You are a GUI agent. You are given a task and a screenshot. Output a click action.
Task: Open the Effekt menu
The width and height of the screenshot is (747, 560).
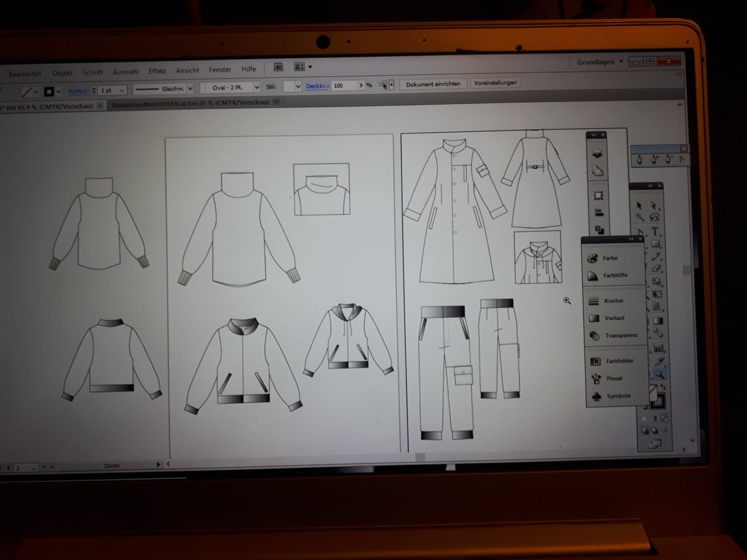(x=157, y=71)
